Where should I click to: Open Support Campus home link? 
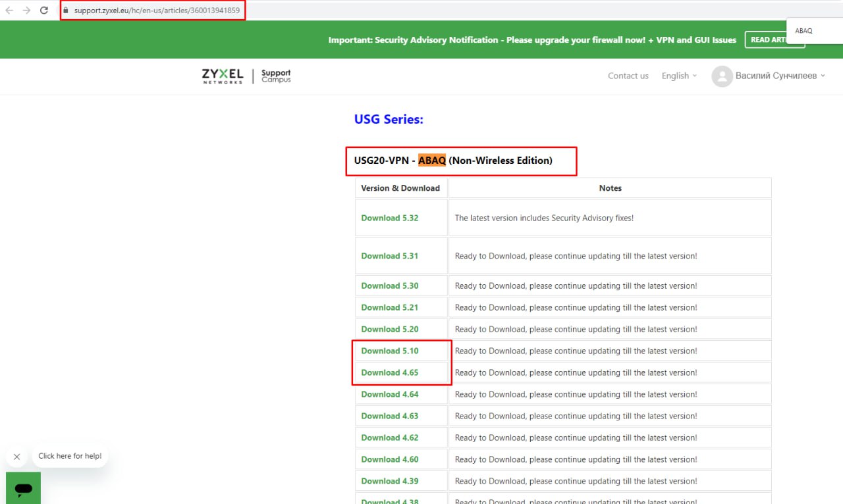click(x=276, y=76)
